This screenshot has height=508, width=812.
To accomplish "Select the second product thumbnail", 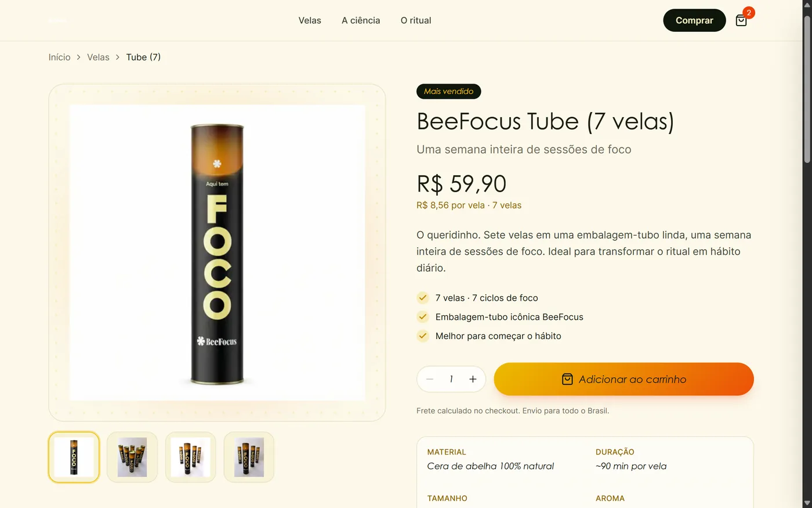I will (132, 457).
